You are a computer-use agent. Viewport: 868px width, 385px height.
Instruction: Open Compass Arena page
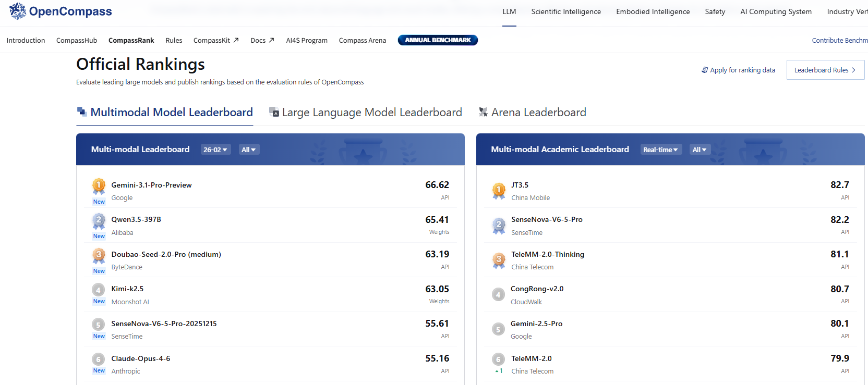point(363,40)
